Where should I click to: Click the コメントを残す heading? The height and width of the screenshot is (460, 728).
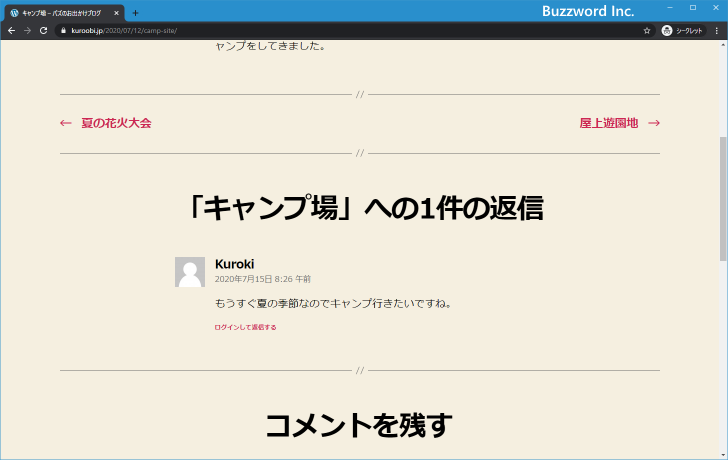tap(359, 425)
